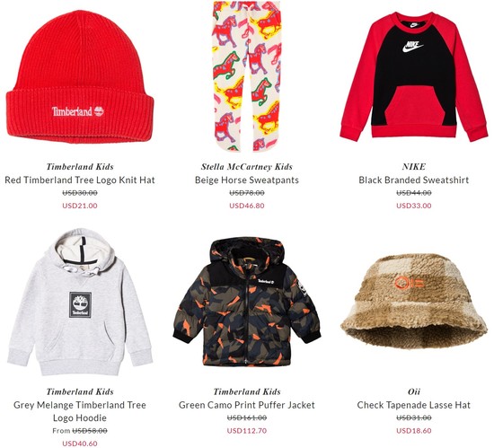Screen dimensions: 494x448
Task: Click Green Camo Print Puffer Jacket title
Action: click(x=247, y=405)
